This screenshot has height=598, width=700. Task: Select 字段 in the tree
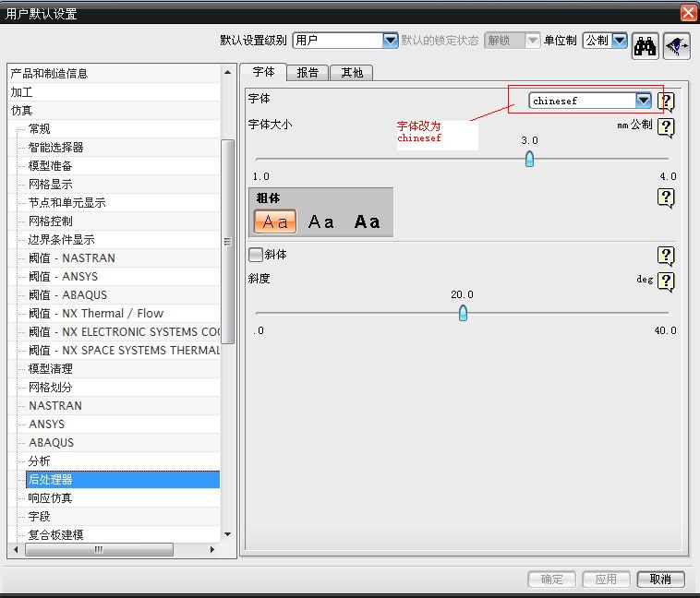(x=39, y=517)
